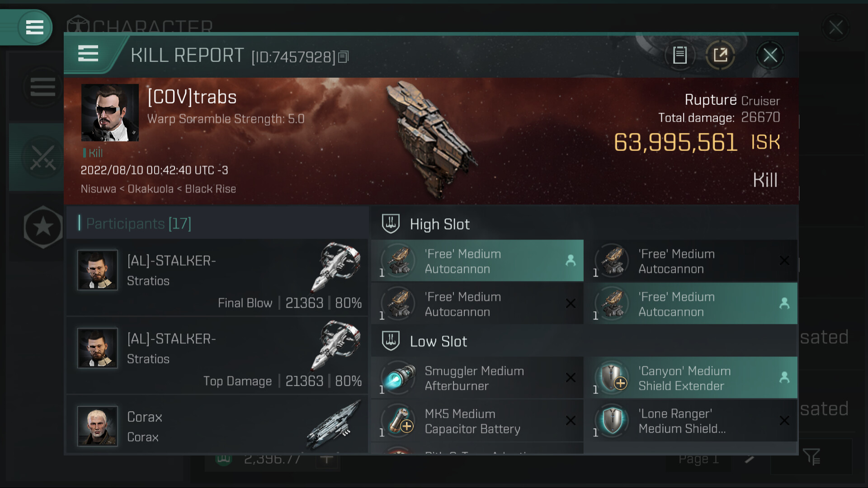
Task: Collapse the High Slot section
Action: (439, 224)
